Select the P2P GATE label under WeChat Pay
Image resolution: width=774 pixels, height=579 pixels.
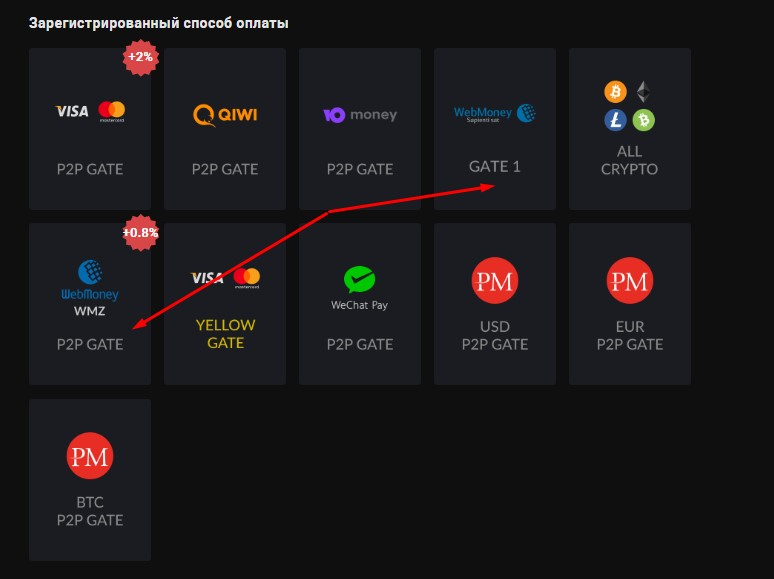[360, 344]
